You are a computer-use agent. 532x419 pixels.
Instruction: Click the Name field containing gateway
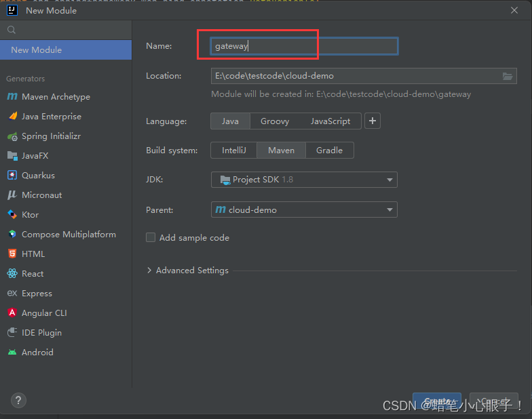(304, 46)
